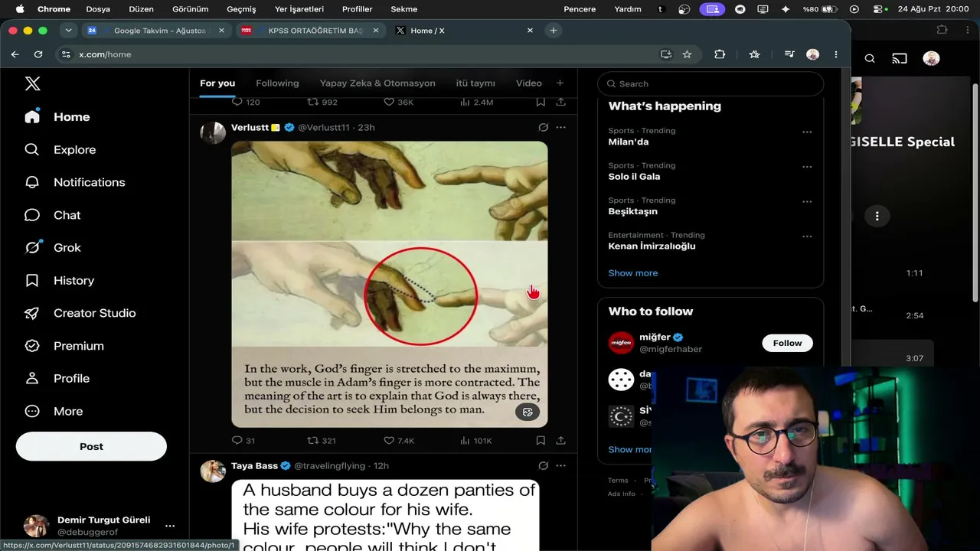980x551 pixels.
Task: Open options for Kenan İmirzalıoğlu trend
Action: click(807, 236)
